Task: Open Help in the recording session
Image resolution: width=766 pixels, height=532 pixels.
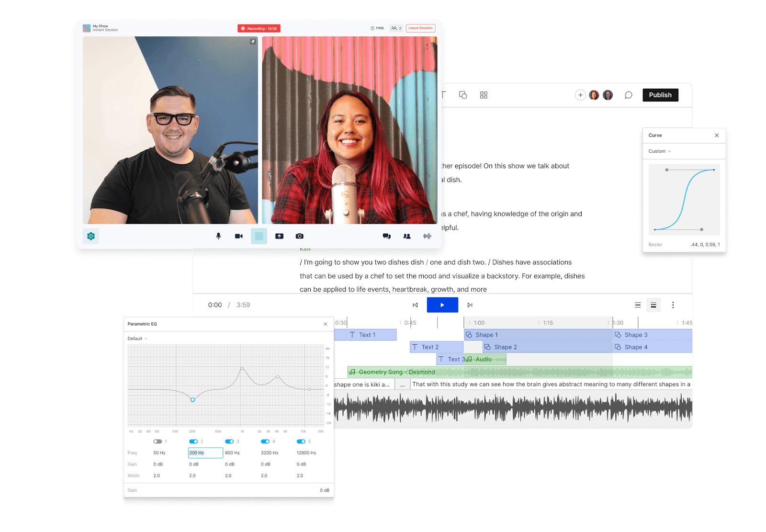Action: pyautogui.click(x=377, y=28)
